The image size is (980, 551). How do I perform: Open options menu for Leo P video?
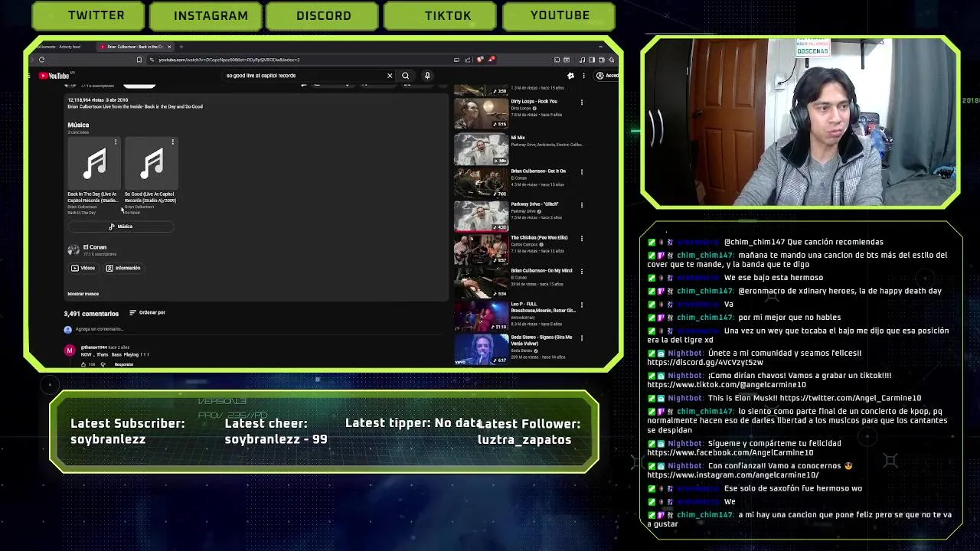coord(582,305)
